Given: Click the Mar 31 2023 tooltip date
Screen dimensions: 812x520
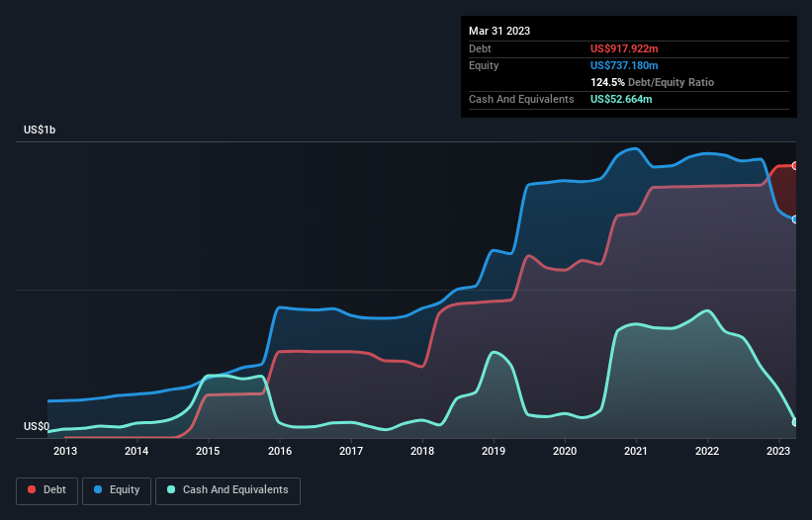Looking at the screenshot, I should click(499, 31).
